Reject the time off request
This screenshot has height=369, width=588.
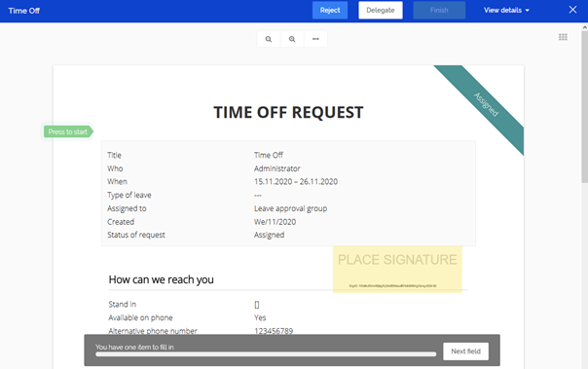click(330, 10)
